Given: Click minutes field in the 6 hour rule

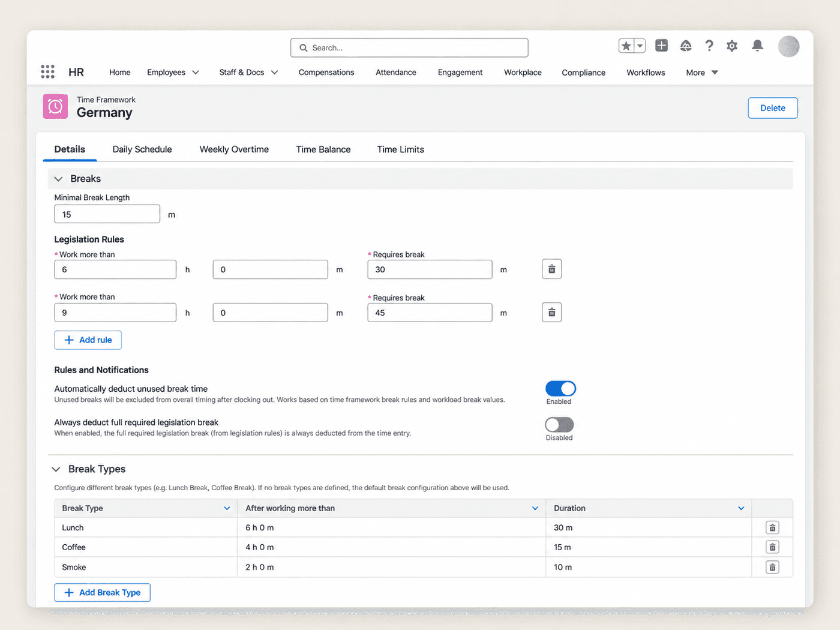Looking at the screenshot, I should coord(271,269).
